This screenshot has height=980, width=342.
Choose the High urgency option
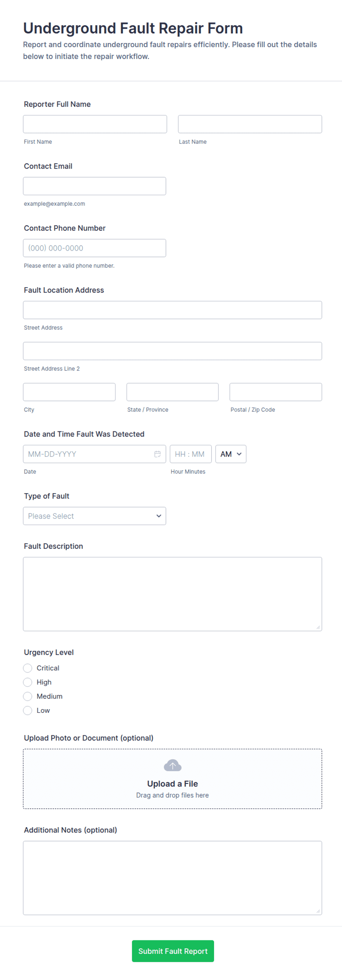tap(28, 682)
